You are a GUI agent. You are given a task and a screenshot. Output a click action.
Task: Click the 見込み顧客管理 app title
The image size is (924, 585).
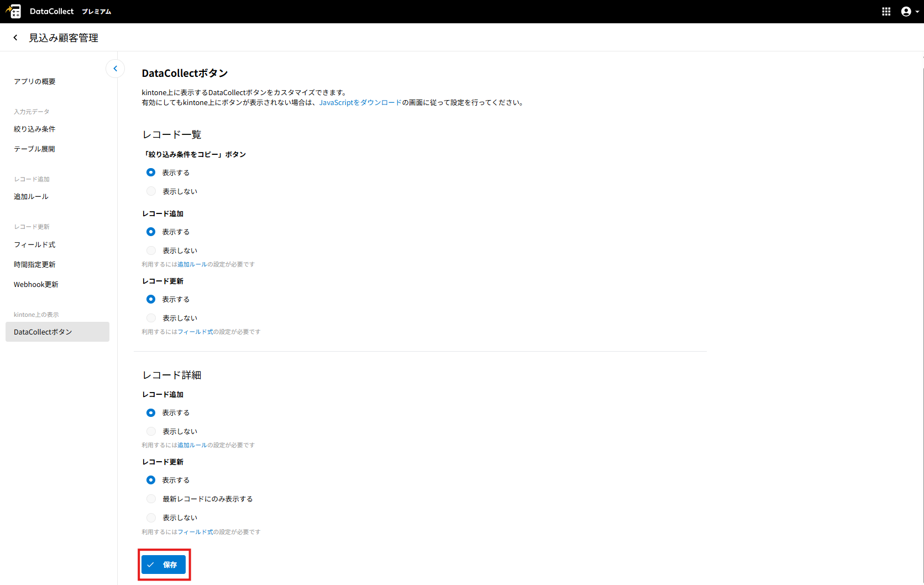coord(64,38)
